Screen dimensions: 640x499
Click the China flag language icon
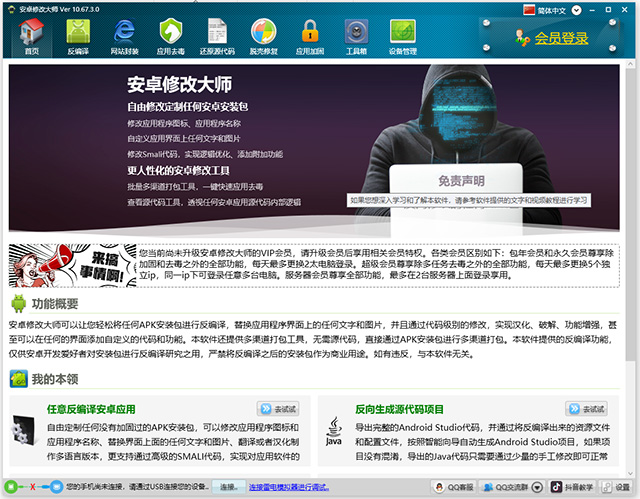pos(529,10)
